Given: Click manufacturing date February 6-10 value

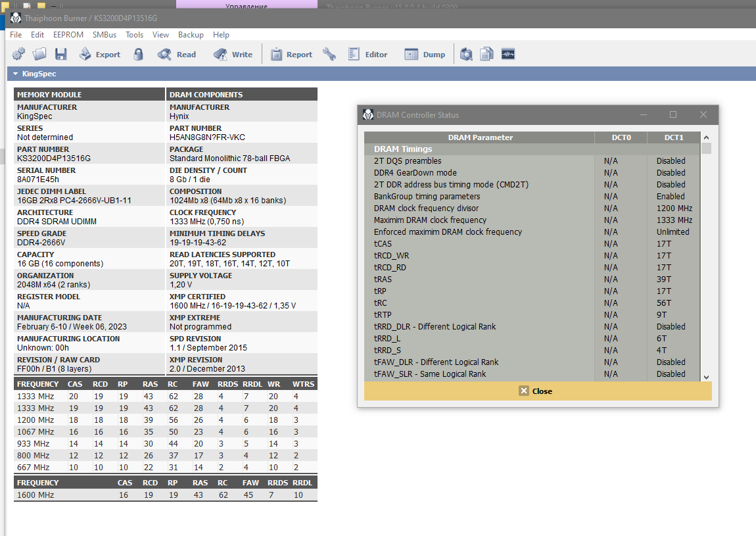Looking at the screenshot, I should (72, 327).
